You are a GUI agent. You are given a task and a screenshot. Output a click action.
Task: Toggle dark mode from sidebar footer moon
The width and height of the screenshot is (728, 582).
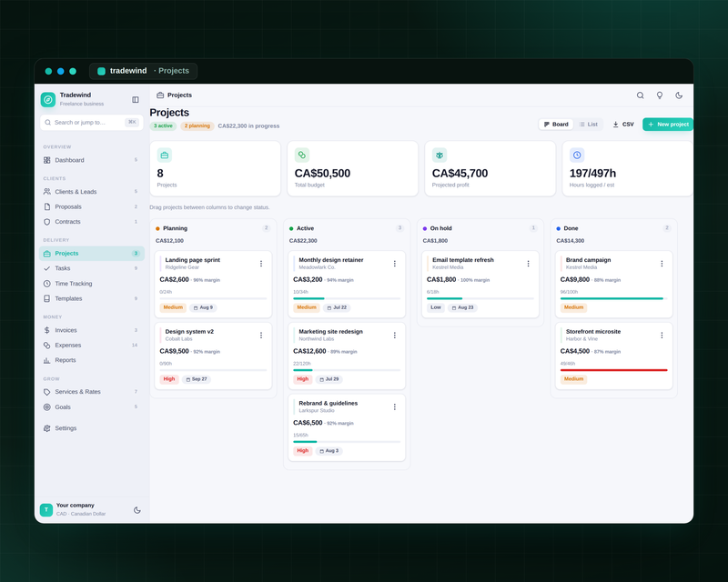click(137, 509)
